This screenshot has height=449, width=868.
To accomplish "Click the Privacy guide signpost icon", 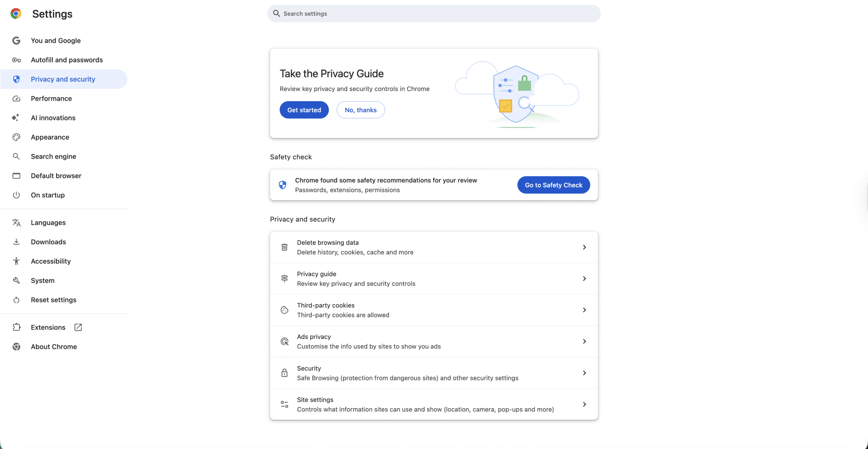I will [x=284, y=279].
